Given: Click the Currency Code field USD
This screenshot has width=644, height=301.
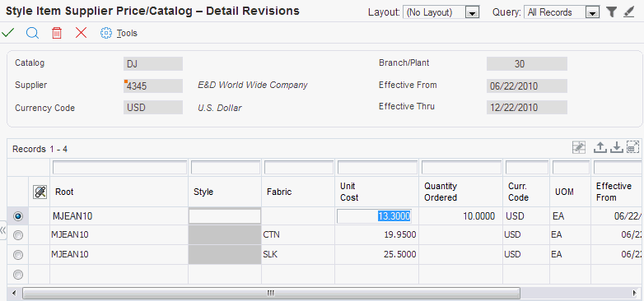Looking at the screenshot, I should click(153, 108).
